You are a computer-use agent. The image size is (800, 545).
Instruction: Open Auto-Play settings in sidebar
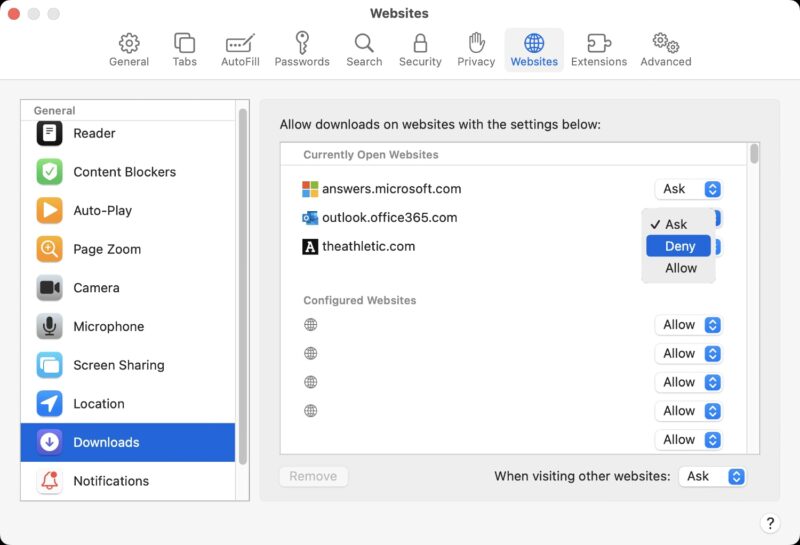pyautogui.click(x=50, y=211)
